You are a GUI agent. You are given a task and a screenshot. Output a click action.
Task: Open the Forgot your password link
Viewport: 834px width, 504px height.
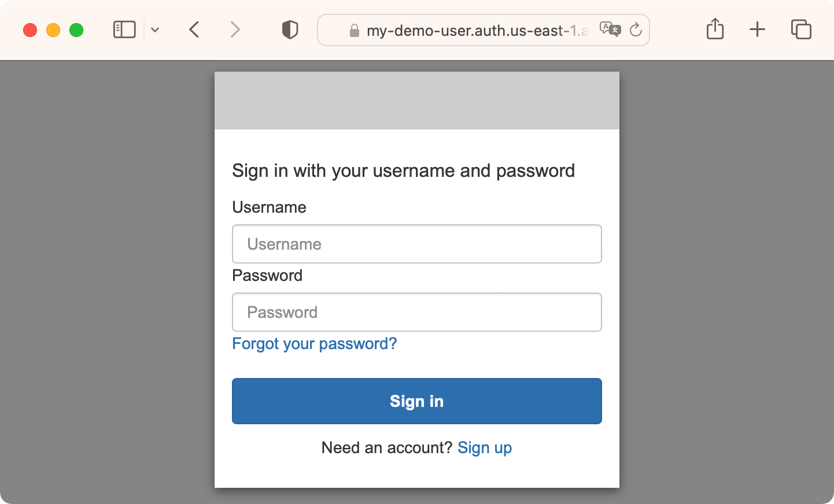(x=314, y=344)
